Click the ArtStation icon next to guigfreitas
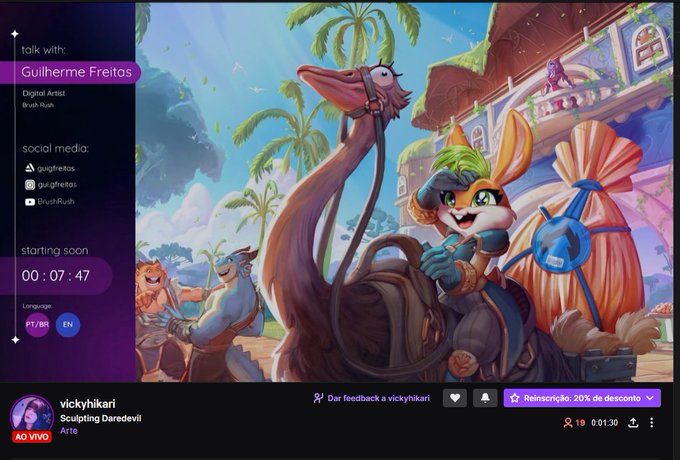This screenshot has width=680, height=460. coord(29,168)
